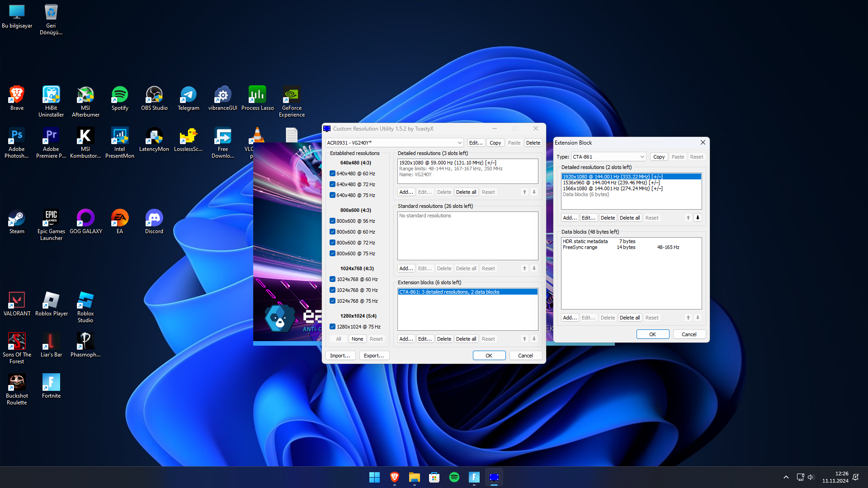Open the CTA-861 Type dropdown

click(x=642, y=157)
